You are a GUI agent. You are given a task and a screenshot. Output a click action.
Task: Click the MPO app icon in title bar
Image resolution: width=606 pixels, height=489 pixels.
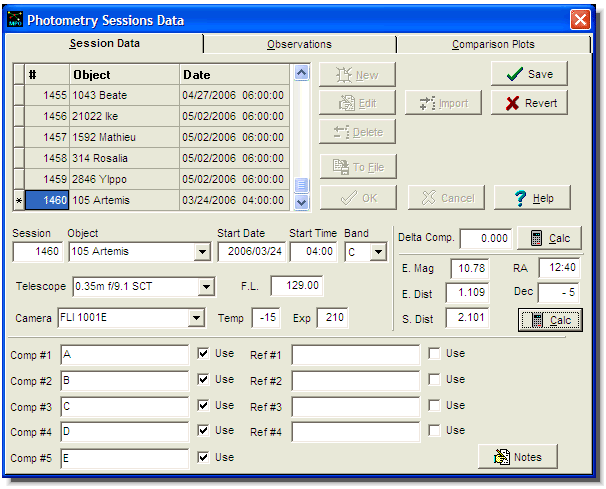point(15,19)
